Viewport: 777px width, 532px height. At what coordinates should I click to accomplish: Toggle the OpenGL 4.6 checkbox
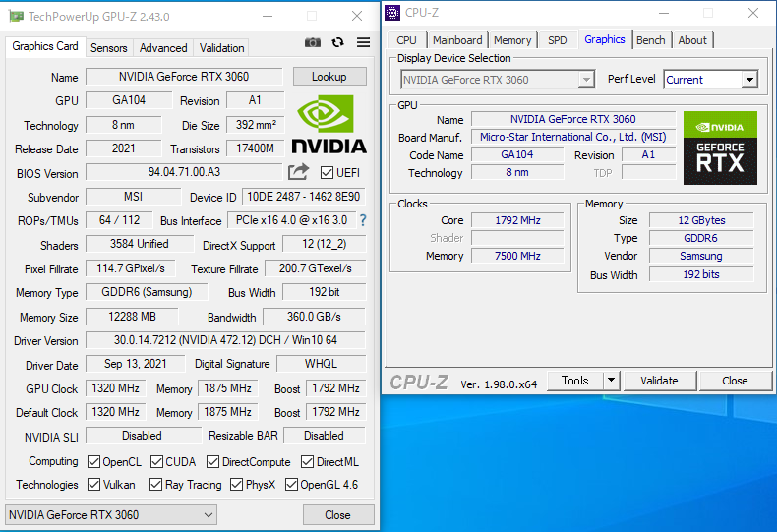pos(291,484)
